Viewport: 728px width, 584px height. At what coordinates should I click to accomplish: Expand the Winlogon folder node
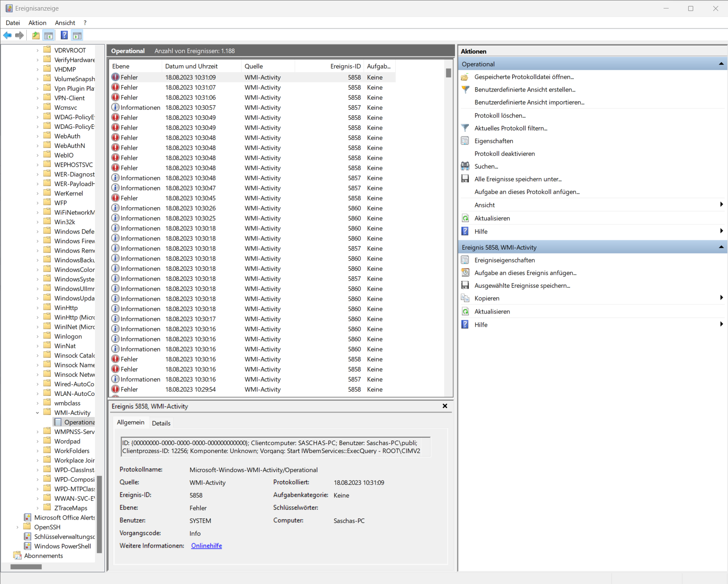pos(37,336)
